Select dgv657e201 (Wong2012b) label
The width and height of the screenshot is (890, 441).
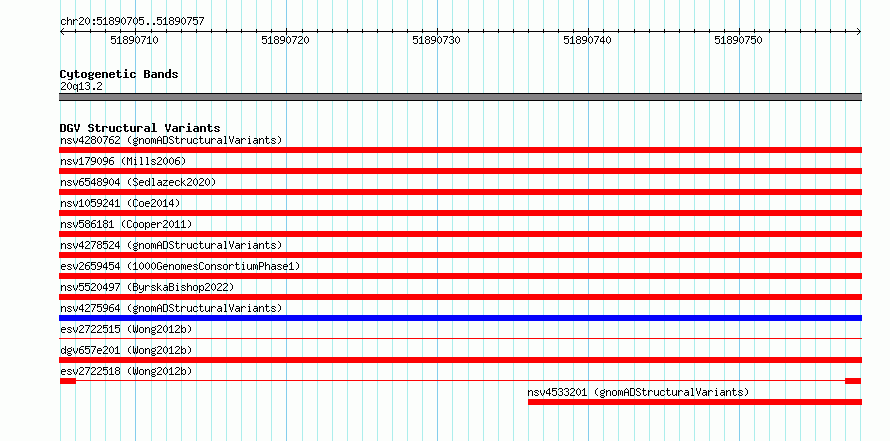[x=126, y=350]
